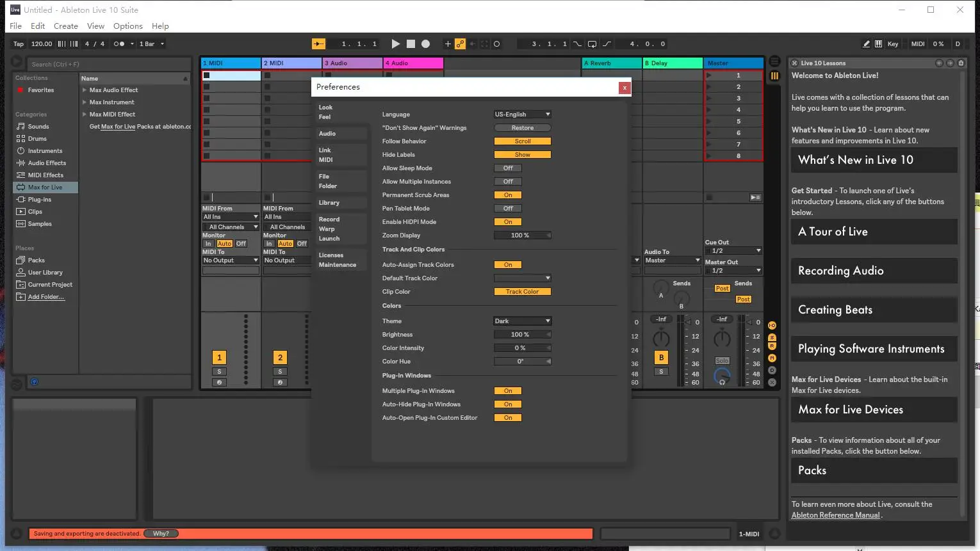Screen dimensions: 980x551
Task: Open the Create menu
Action: 65,26
